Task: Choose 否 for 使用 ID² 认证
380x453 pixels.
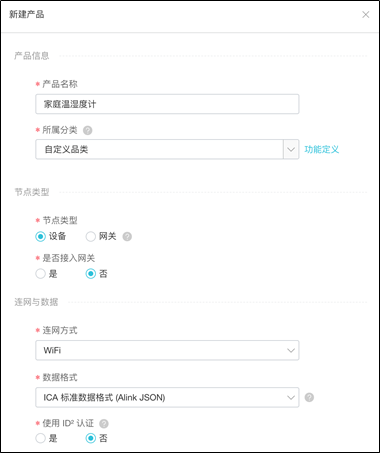Action: 91,438
